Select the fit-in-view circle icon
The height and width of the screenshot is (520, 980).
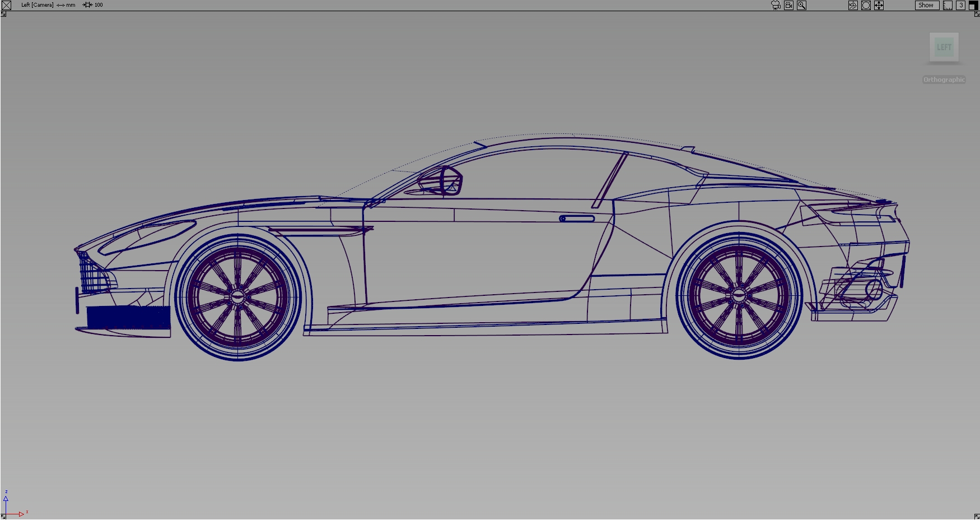tap(866, 5)
